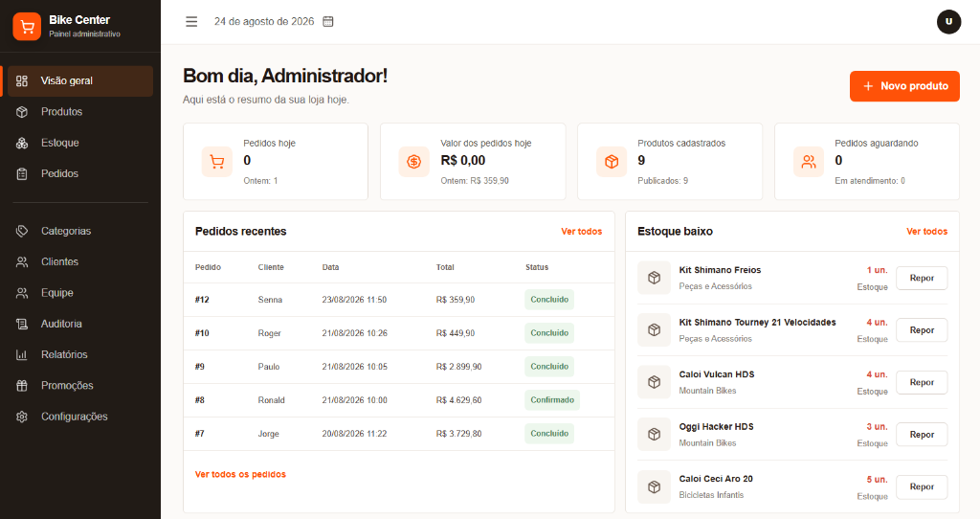
Task: Click the Oggi Hacker HDS product icon
Action: 654,435
